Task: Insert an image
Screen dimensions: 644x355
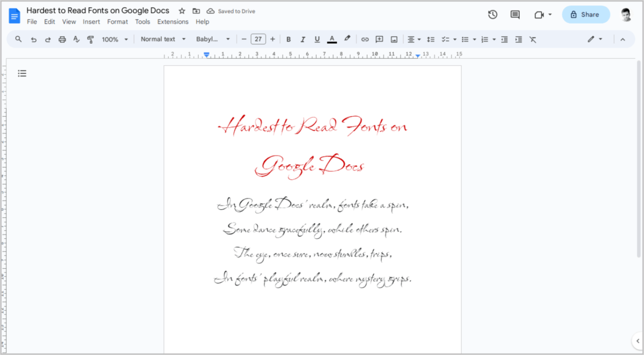Action: (394, 39)
